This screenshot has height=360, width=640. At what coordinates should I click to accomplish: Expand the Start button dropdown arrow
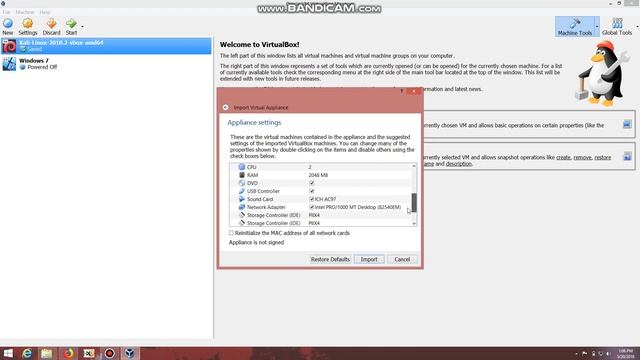pyautogui.click(x=82, y=27)
